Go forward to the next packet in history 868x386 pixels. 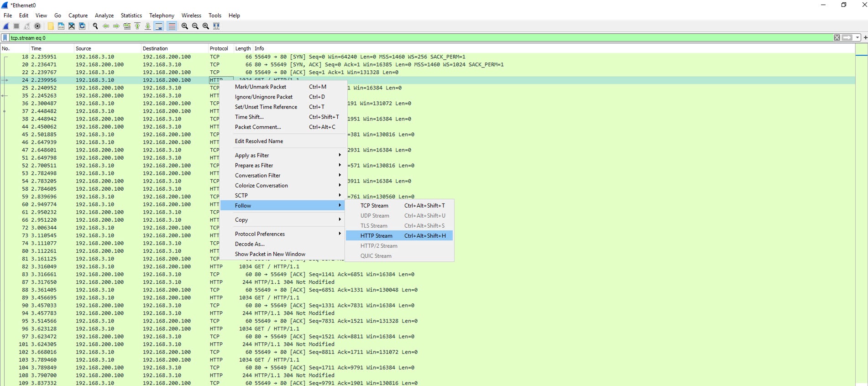click(116, 26)
